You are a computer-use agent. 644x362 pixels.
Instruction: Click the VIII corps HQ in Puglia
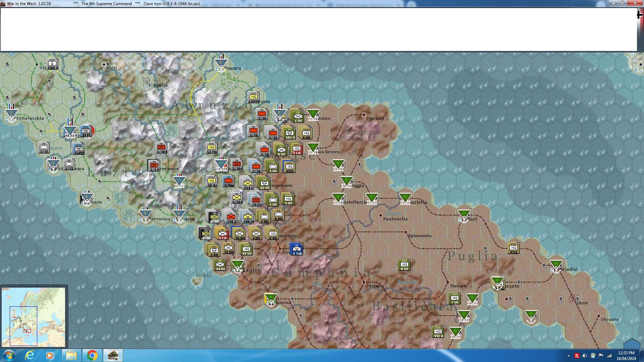pos(514,248)
